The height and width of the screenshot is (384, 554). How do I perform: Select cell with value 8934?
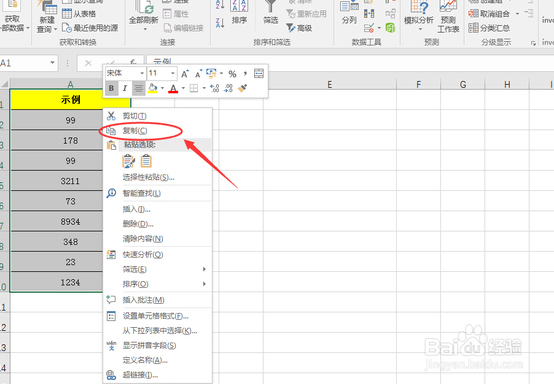[70, 221]
